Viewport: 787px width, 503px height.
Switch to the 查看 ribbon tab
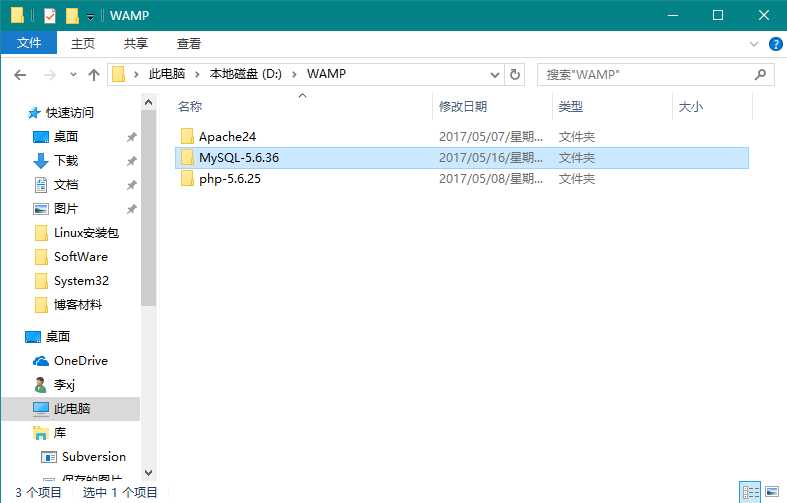click(x=189, y=44)
